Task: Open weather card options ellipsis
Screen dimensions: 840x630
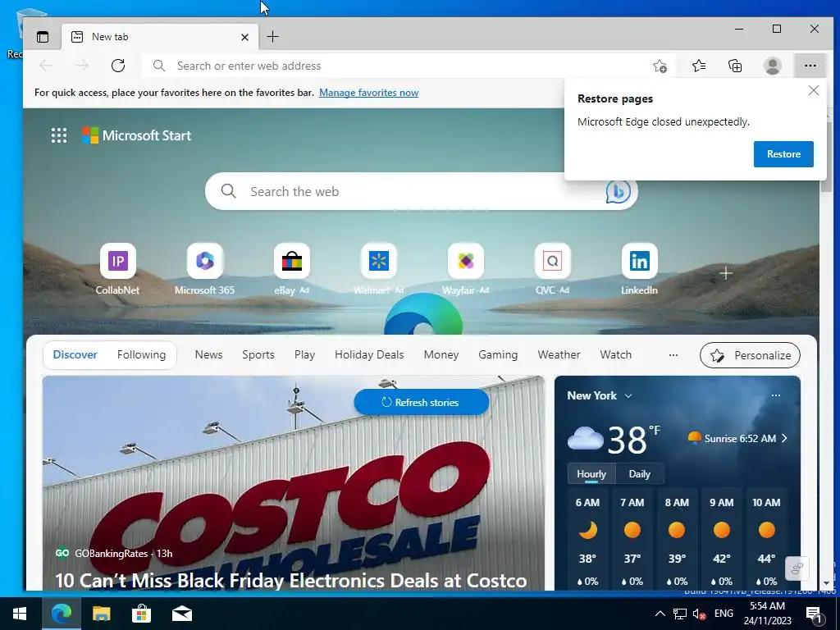Action: 776,395
